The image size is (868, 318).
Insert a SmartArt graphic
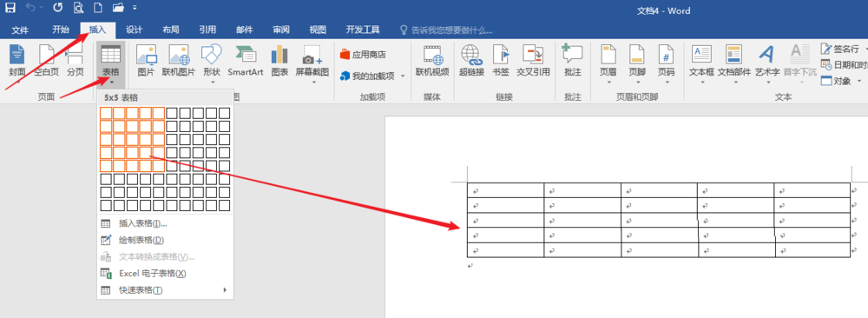point(246,62)
